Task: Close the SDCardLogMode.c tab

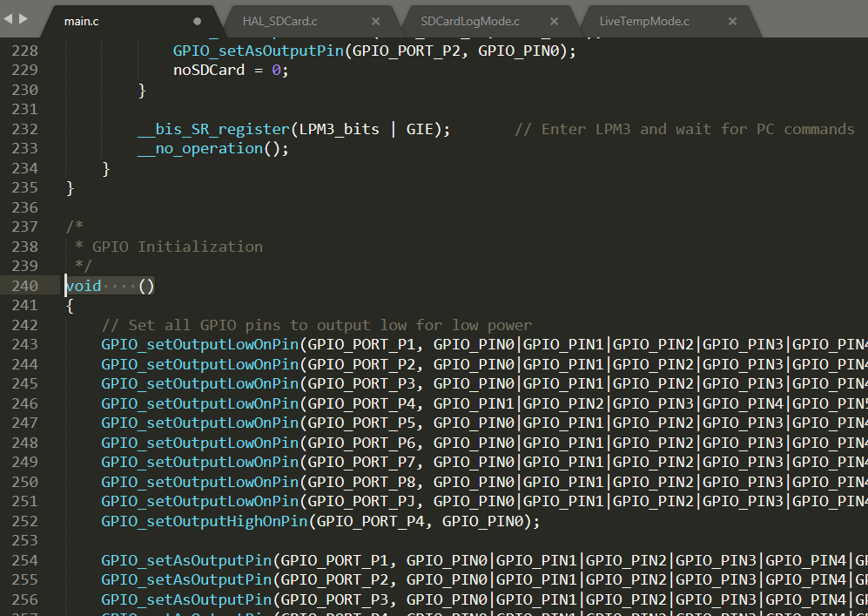Action: 554,21
